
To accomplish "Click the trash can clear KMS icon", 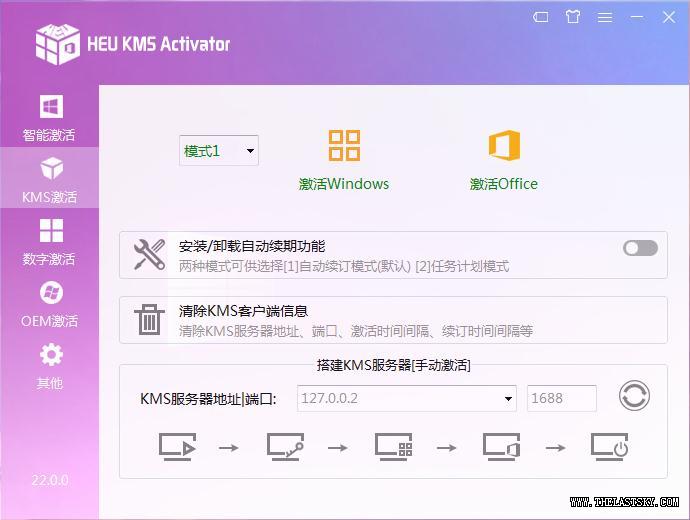I will click(150, 320).
